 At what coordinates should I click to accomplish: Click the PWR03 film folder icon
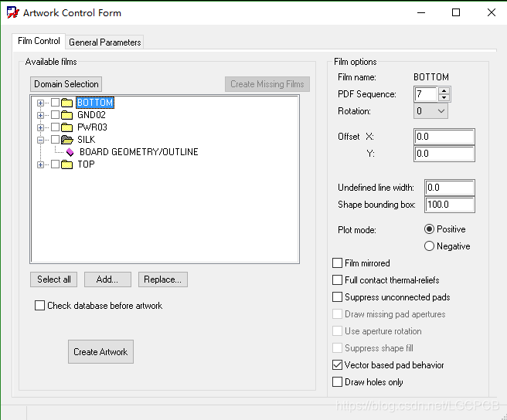67,127
